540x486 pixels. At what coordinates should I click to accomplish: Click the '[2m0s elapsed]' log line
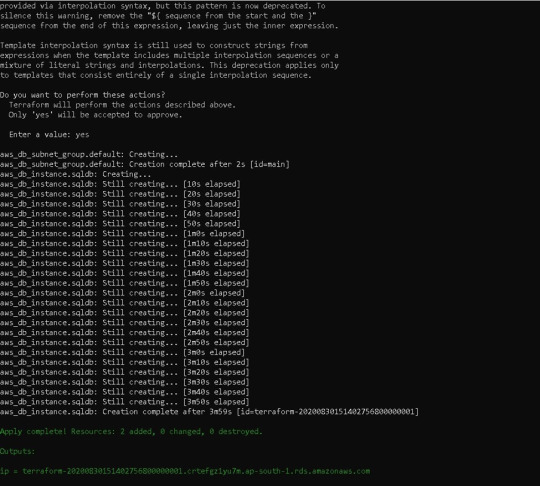(x=122, y=293)
